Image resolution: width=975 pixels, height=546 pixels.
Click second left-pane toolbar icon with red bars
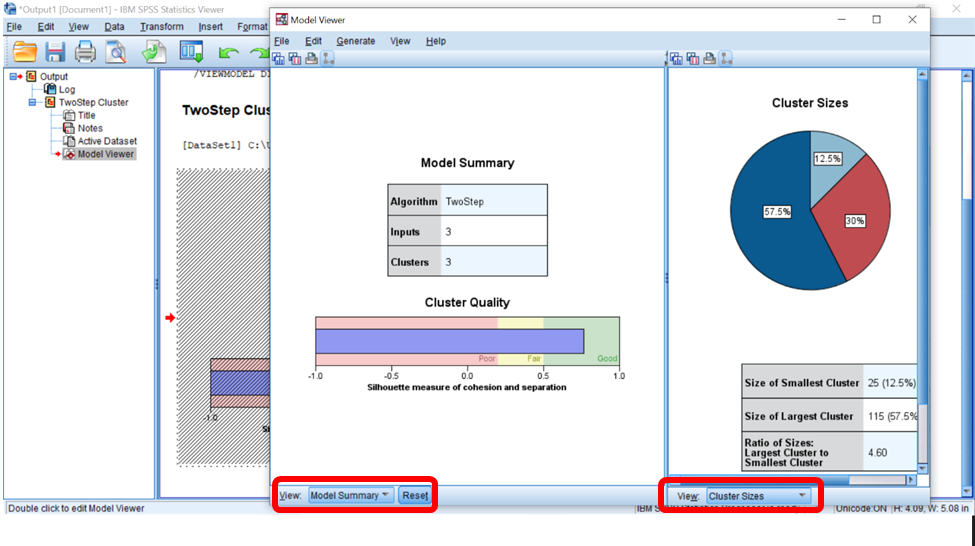pos(295,58)
